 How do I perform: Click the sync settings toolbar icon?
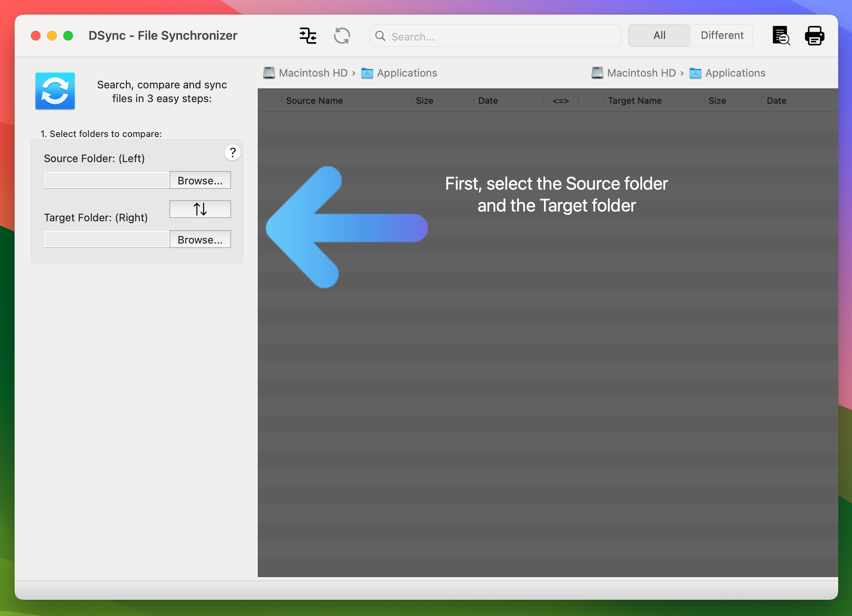(x=308, y=36)
